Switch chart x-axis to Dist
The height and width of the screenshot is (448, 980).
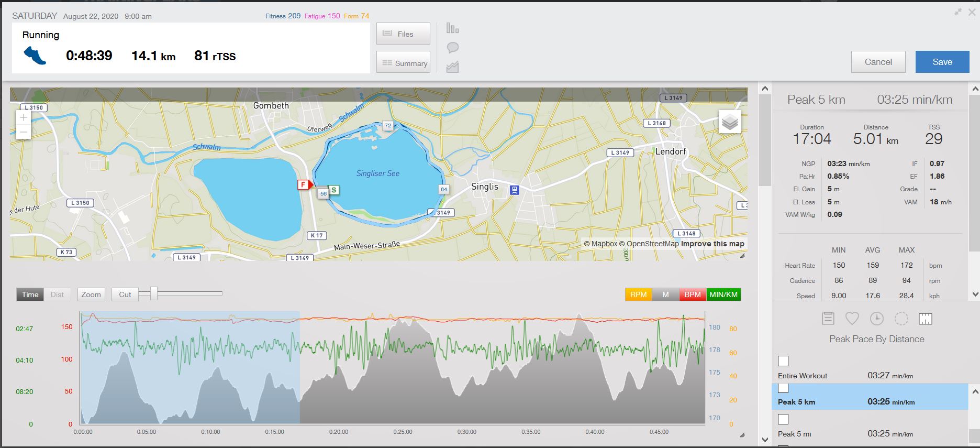tap(57, 294)
